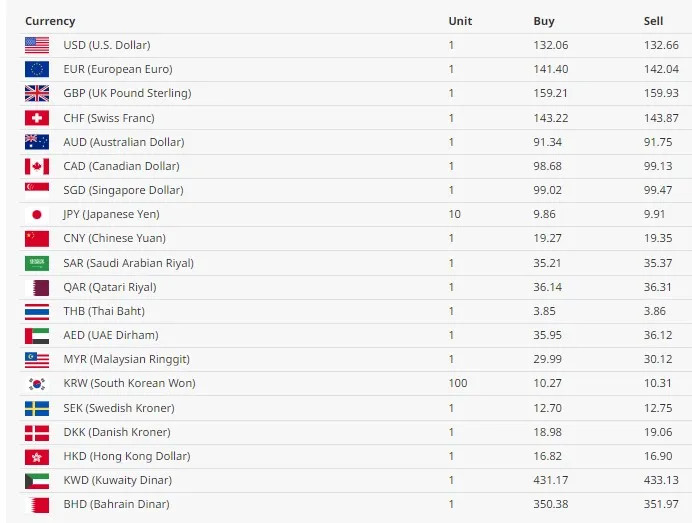
Task: Click the Saudi Arabian flag icon
Action: click(37, 263)
